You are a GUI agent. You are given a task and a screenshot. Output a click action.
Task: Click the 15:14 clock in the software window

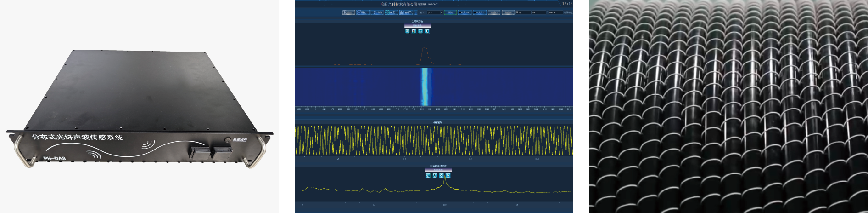(567, 4)
